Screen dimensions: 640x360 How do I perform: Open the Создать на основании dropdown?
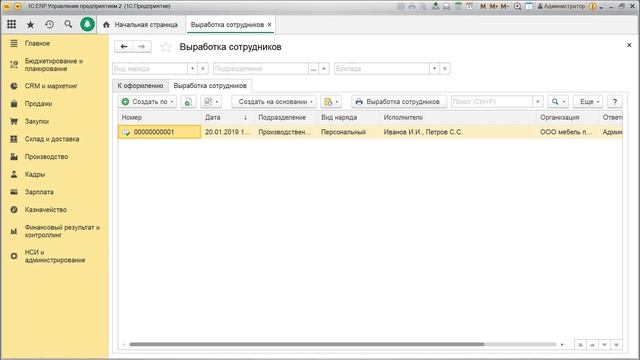pos(274,102)
